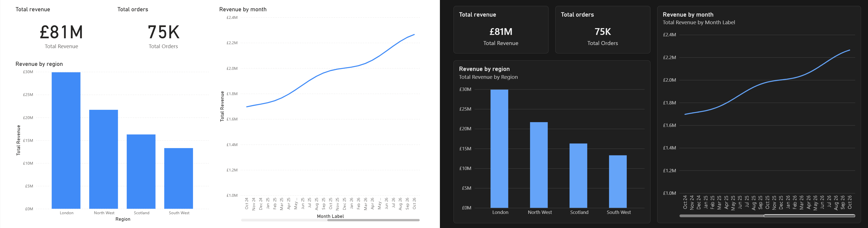This screenshot has height=228, width=868.
Task: Click the "£1.6M" axis tick in the light line chart
Action: pos(232,119)
